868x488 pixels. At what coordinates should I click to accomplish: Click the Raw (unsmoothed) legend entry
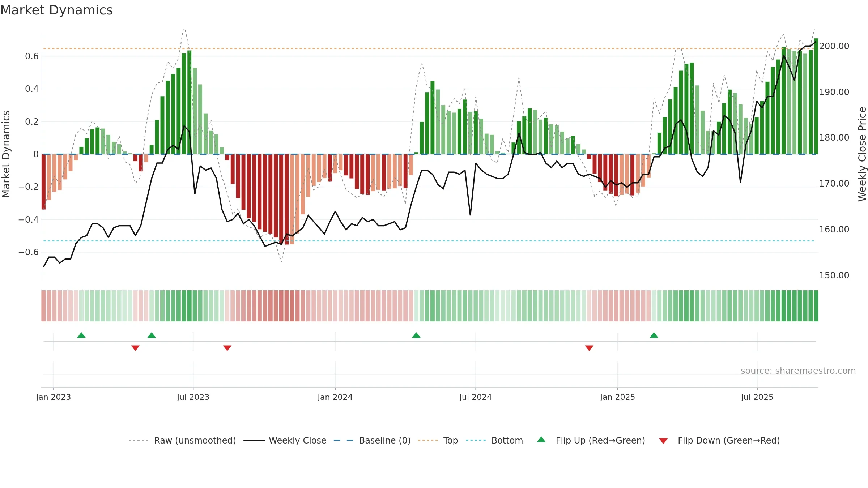pyautogui.click(x=182, y=440)
